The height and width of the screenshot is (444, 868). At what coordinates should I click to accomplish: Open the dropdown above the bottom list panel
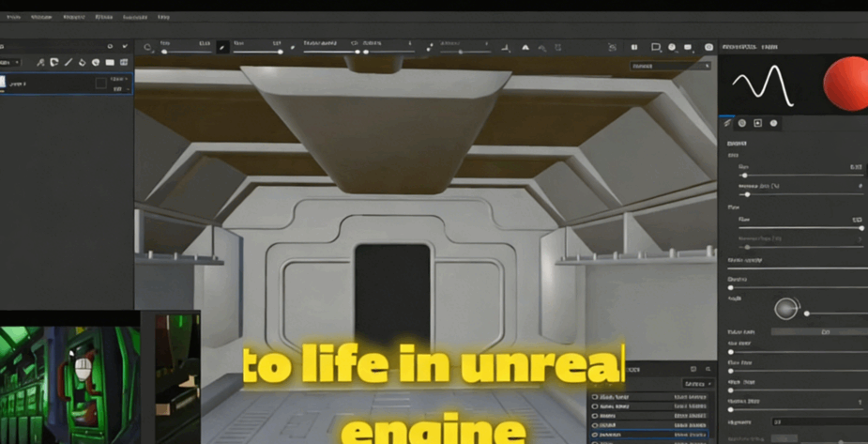pos(697,384)
